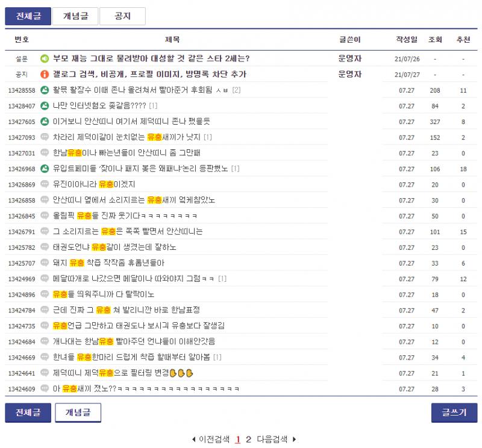The height and width of the screenshot is (448, 482).
Task: Click the green image icon for post 13427605
Action: [x=45, y=122]
